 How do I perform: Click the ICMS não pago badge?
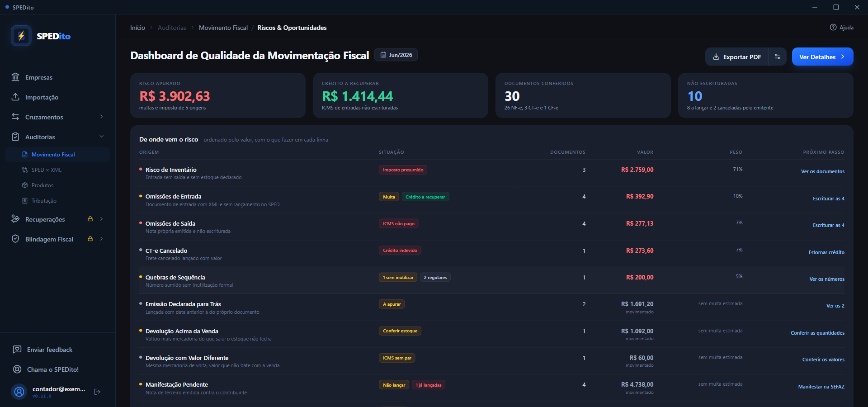[x=398, y=223]
